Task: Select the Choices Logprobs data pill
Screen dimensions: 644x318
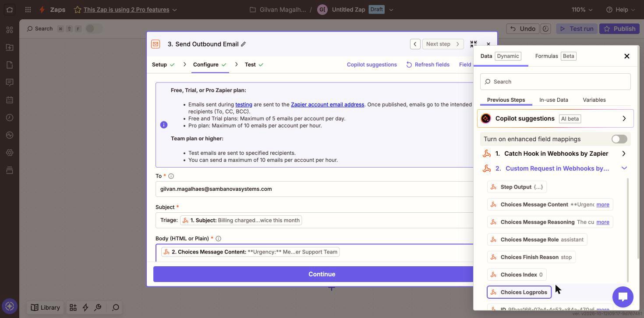Action: coord(519,292)
